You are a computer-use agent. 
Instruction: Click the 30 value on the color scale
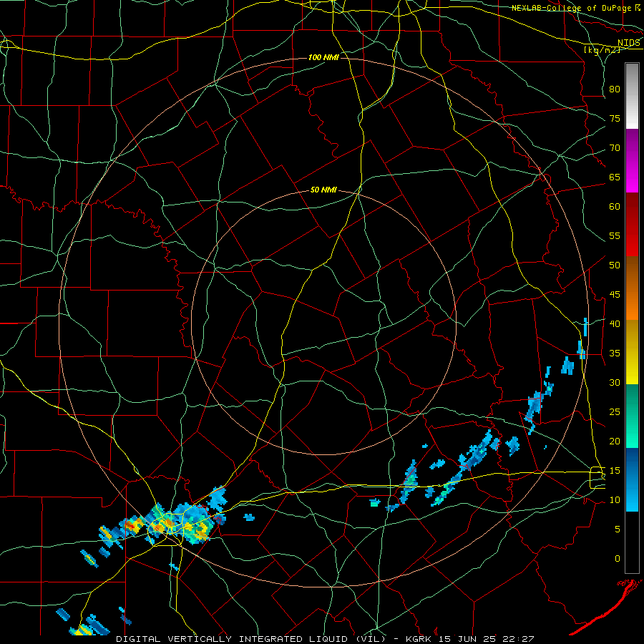point(615,383)
